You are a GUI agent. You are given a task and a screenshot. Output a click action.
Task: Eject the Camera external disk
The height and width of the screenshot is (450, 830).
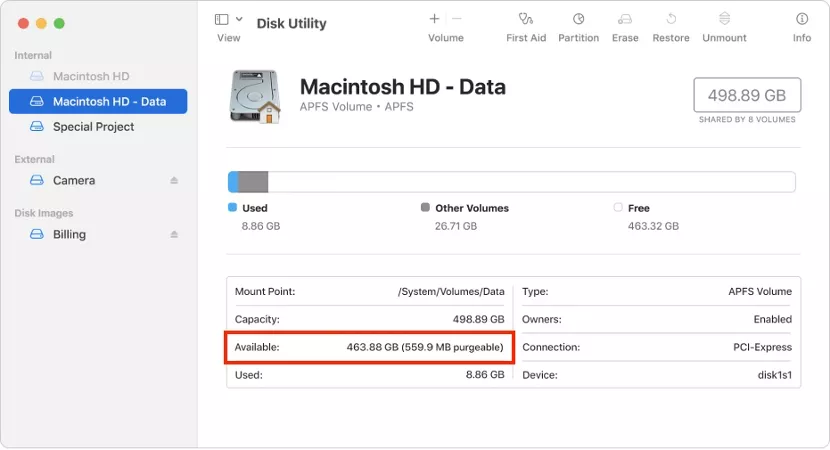click(174, 181)
